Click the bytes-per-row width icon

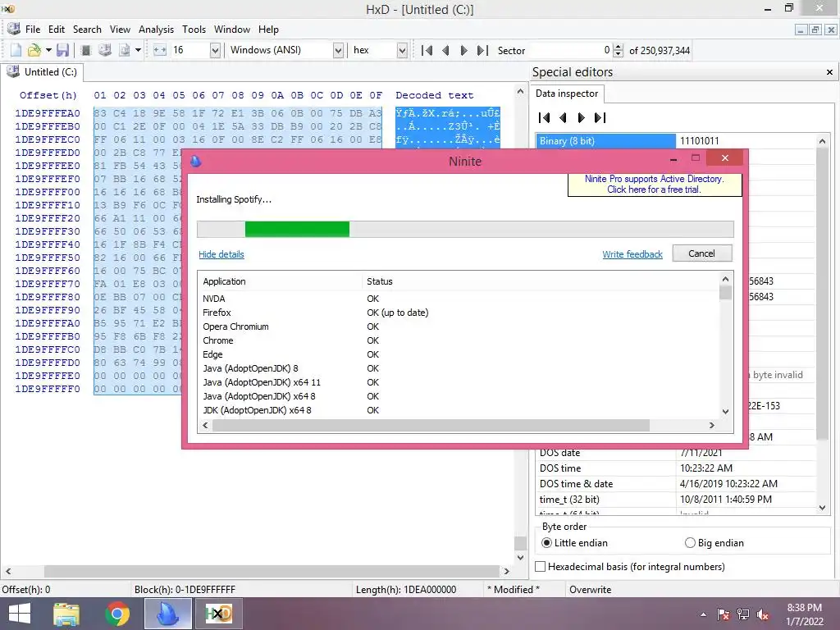(x=160, y=50)
